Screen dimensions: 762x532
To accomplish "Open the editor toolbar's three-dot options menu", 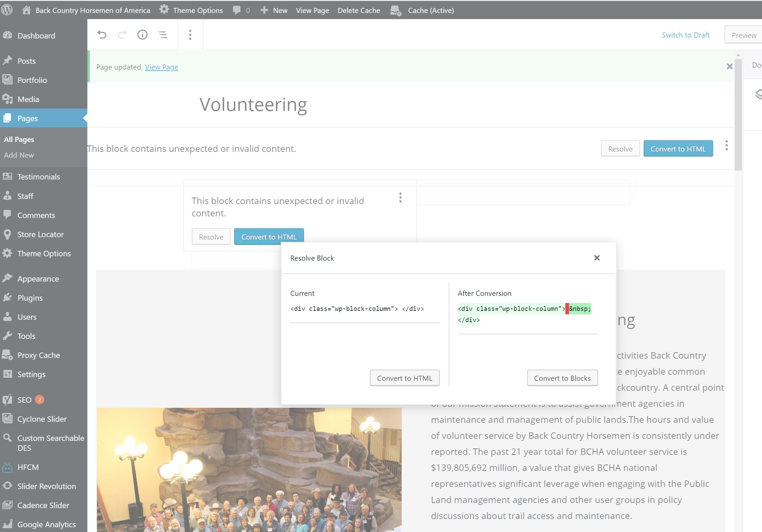I will coord(190,34).
